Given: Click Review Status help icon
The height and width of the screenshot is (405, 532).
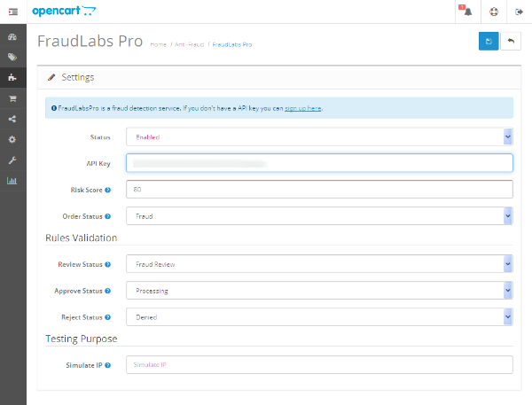Looking at the screenshot, I should pos(107,265).
